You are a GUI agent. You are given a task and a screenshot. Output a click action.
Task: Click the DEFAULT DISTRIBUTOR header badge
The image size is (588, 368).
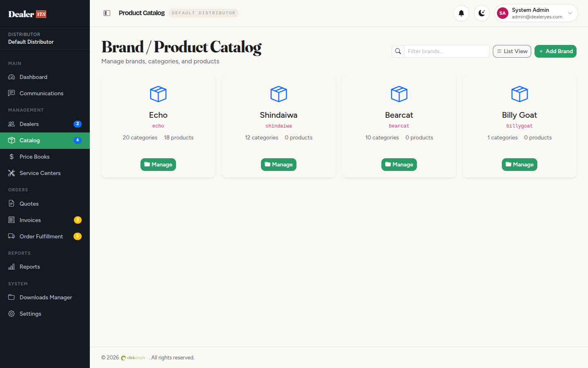click(204, 13)
